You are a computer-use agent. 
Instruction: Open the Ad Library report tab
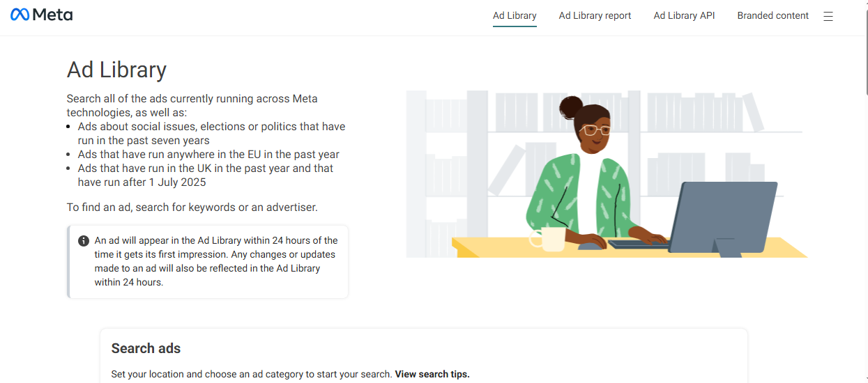click(x=595, y=15)
